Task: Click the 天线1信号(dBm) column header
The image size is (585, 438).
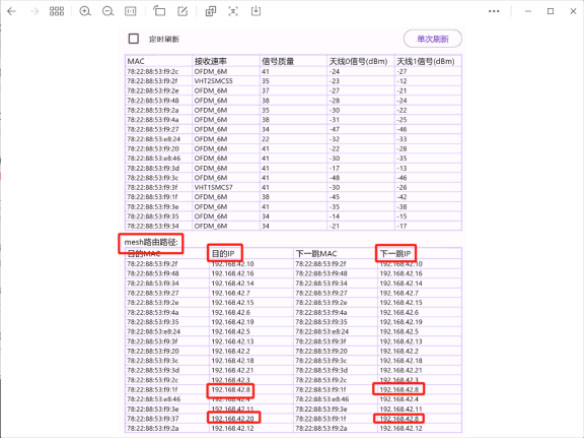Action: (425, 61)
